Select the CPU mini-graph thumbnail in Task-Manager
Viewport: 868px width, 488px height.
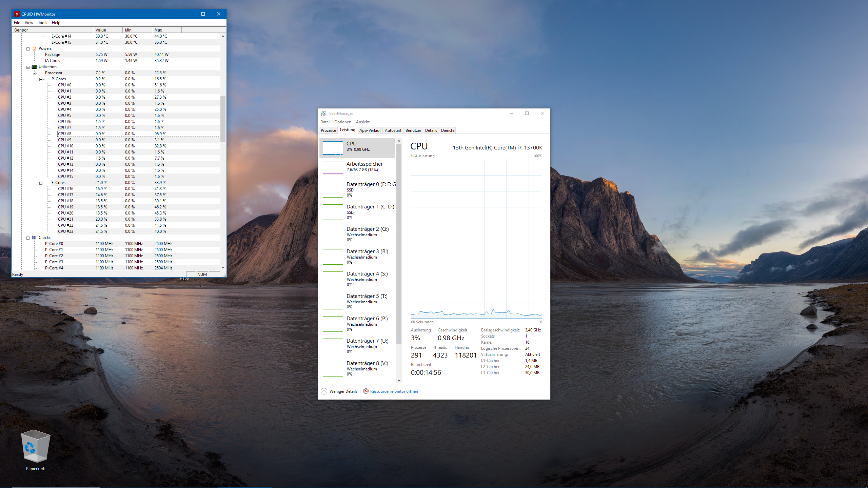pos(333,148)
